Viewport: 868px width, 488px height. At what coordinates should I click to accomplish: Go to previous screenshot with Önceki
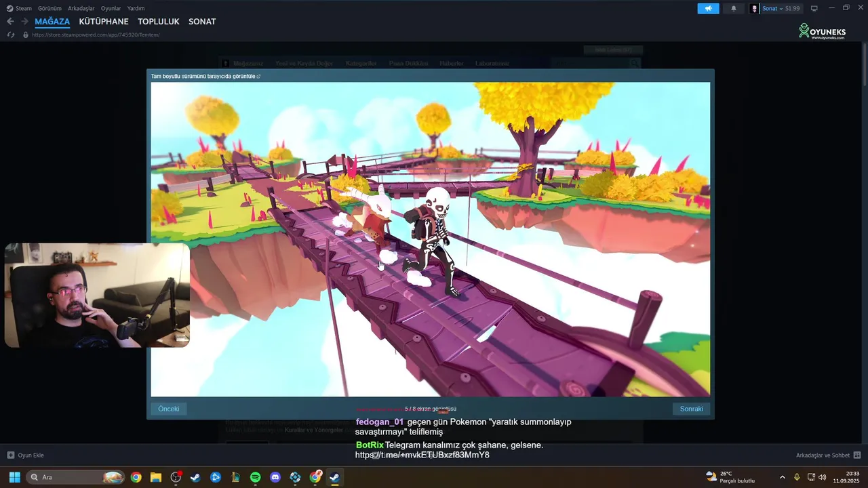click(x=169, y=409)
